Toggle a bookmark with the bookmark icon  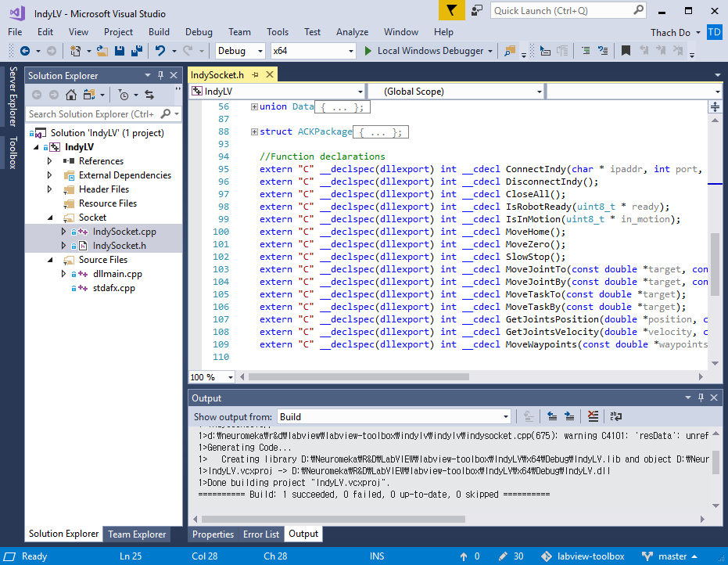[626, 51]
